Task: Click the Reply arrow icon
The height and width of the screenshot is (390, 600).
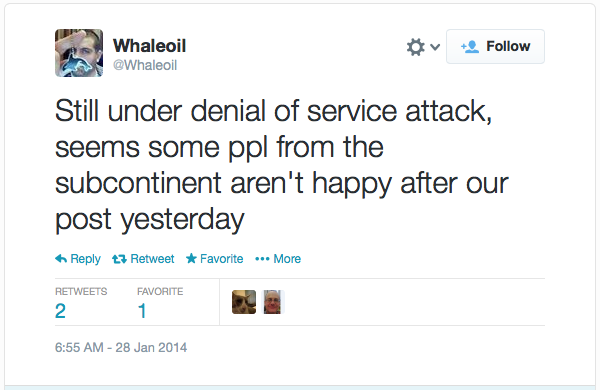Action: 61,259
